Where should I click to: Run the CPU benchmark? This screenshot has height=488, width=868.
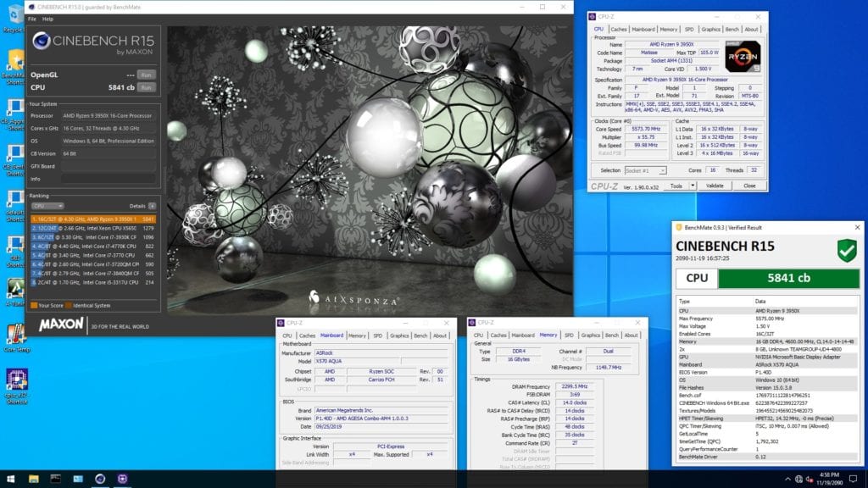pos(146,87)
